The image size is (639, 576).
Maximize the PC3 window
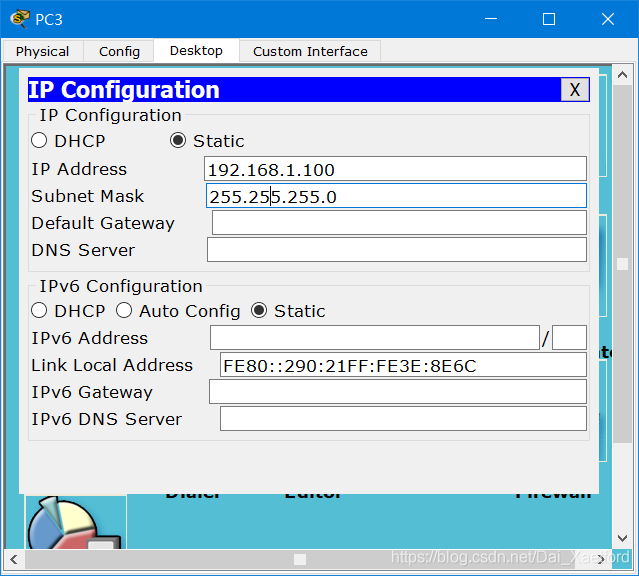pos(548,19)
